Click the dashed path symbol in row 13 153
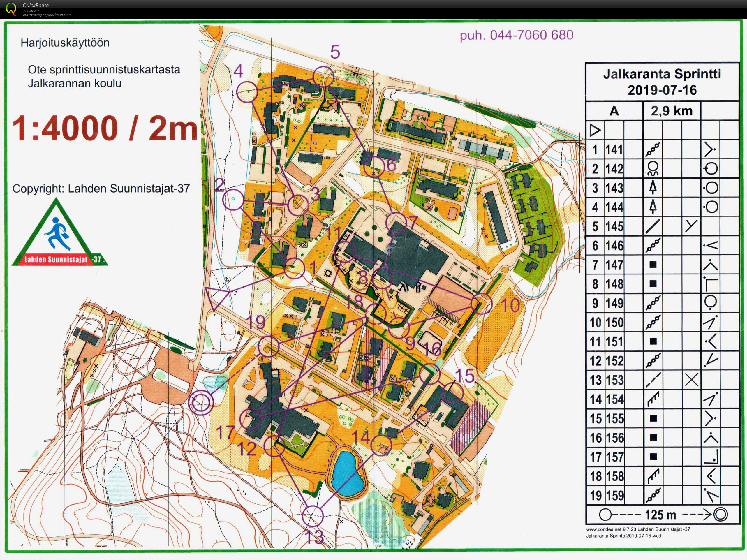747x560 pixels. (x=653, y=380)
